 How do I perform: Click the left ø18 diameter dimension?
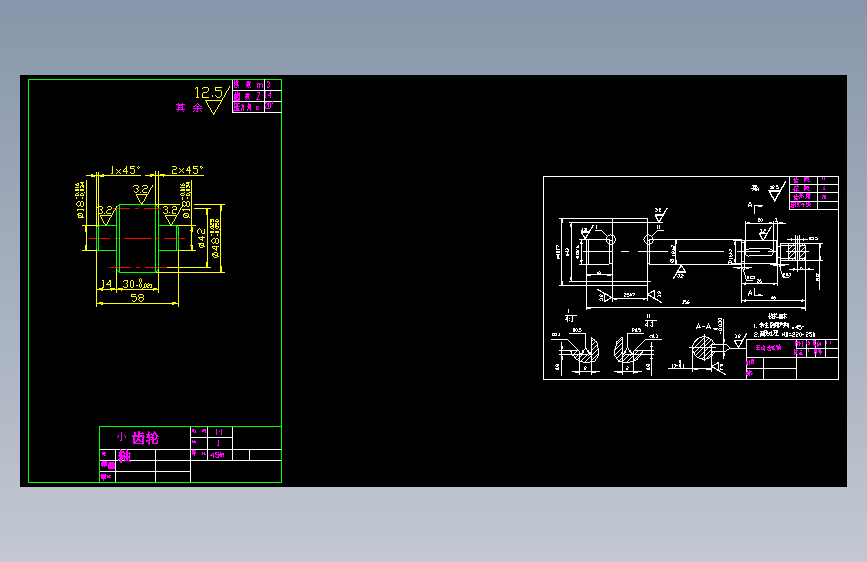(80, 200)
